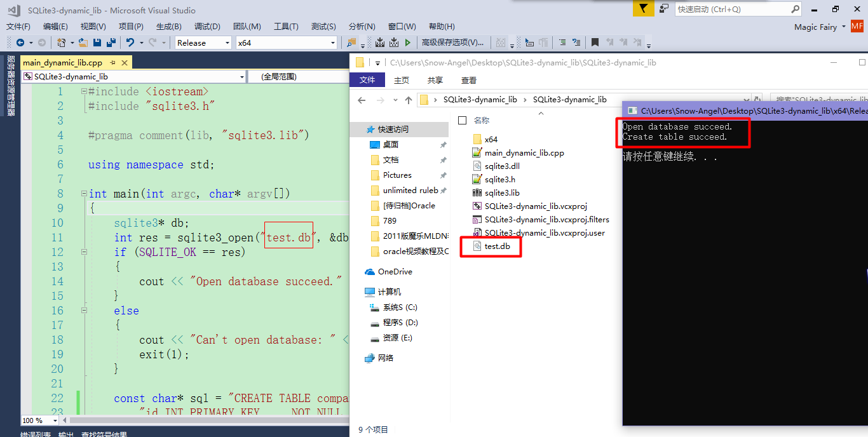Tick the checkbox beside 名称 column header
The image size is (868, 437).
click(462, 120)
